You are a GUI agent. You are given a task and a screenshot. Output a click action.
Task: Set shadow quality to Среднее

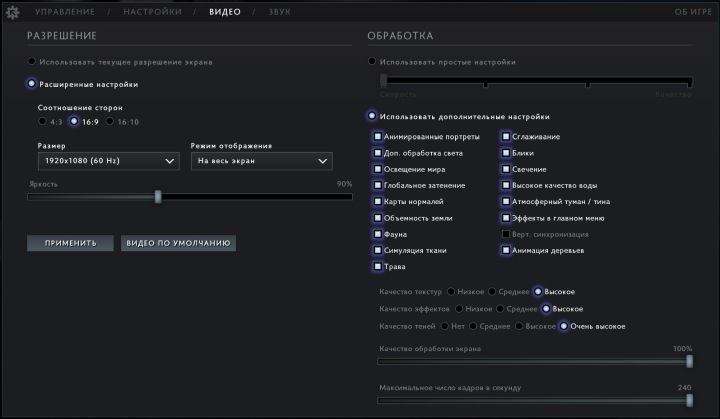pos(473,326)
